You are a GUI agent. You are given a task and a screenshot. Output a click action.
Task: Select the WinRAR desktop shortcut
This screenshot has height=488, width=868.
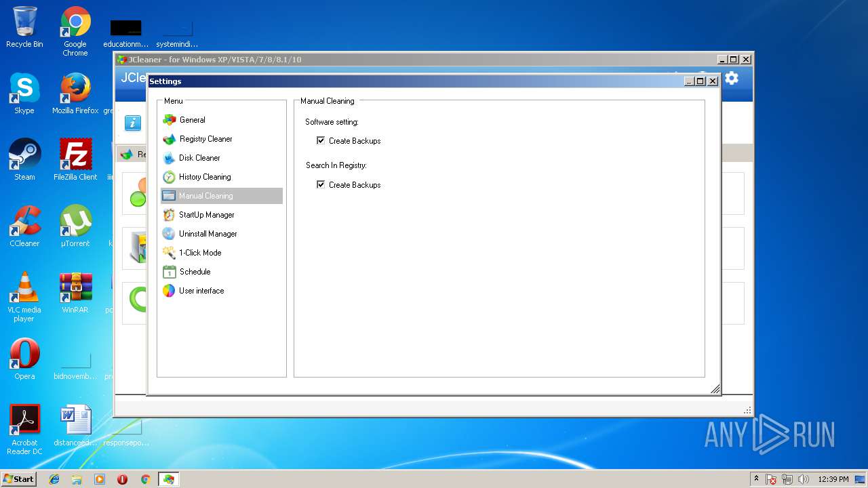coord(75,293)
